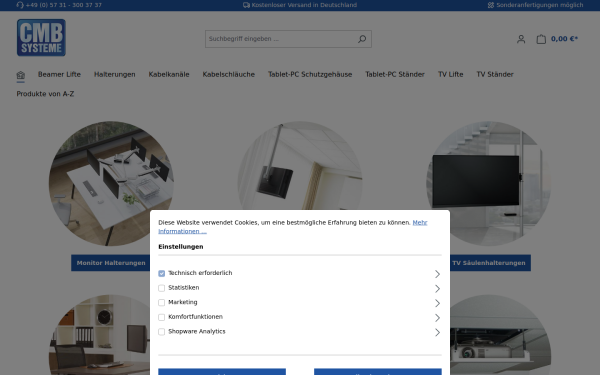Click the search magnifier icon
600x375 pixels.
pos(362,39)
